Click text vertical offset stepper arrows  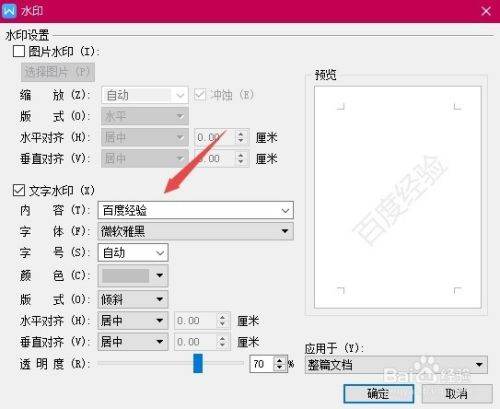222,342
